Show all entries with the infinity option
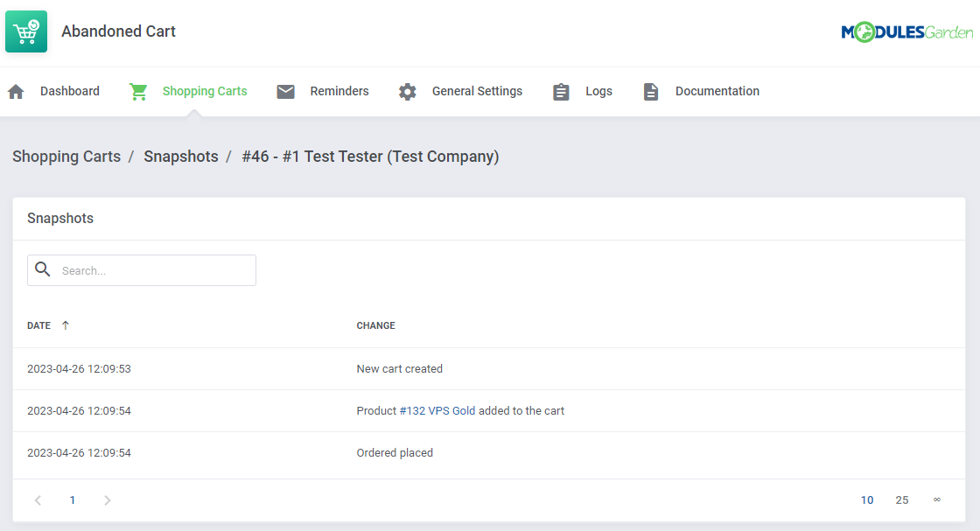 coord(937,500)
